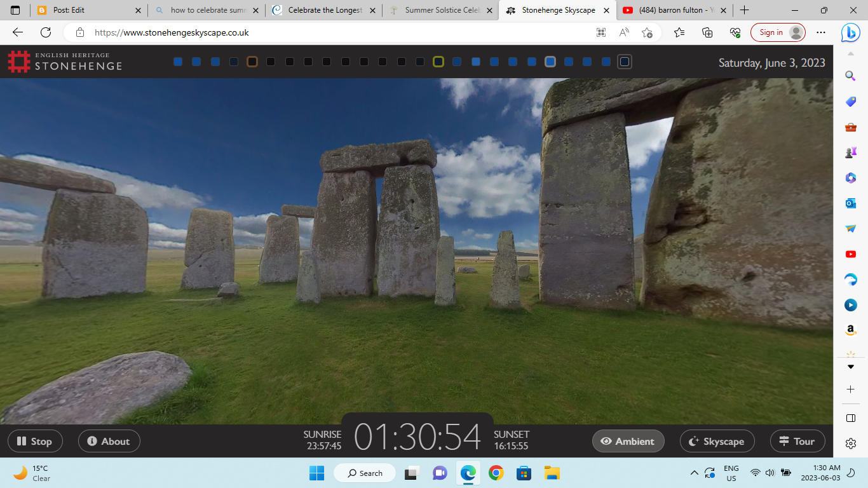Open Microsoft 365 icon in sidebar

[x=850, y=178]
